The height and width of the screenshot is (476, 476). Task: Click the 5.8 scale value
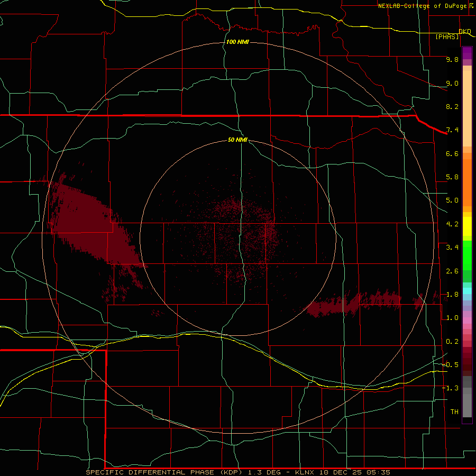452,177
